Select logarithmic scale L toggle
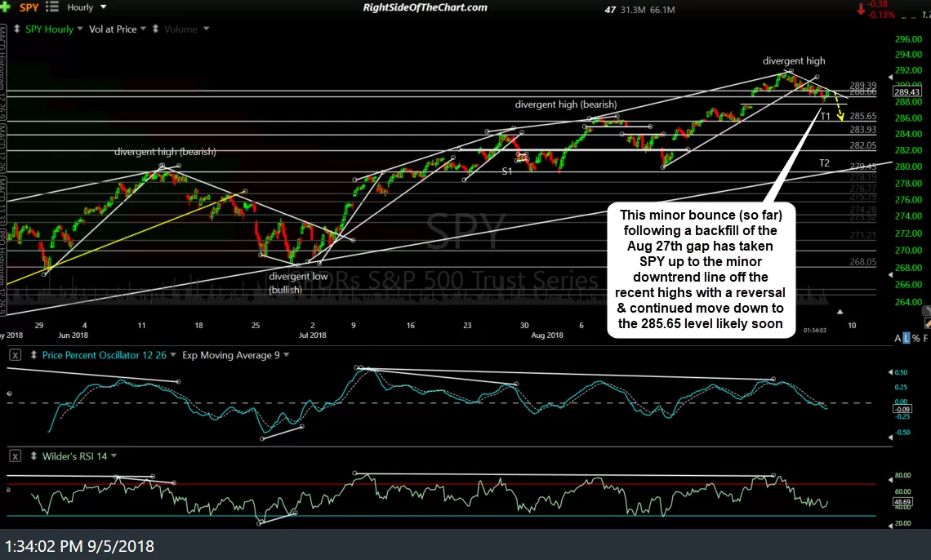Screen dimensions: 931x560 906,338
